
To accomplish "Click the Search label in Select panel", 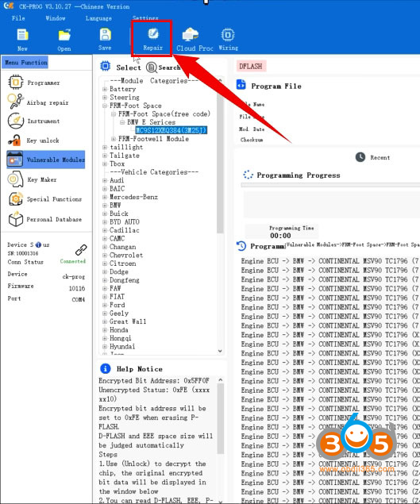I will [169, 67].
